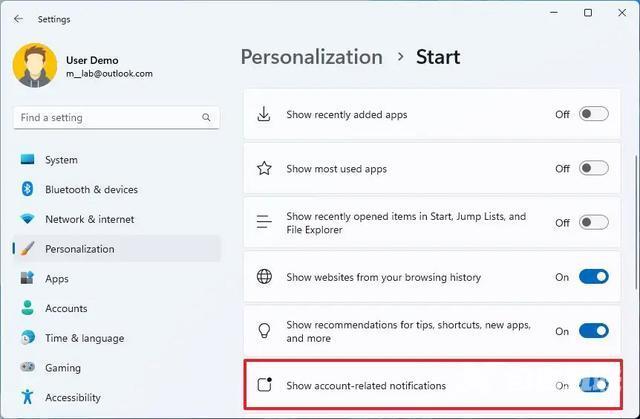The height and width of the screenshot is (419, 640).
Task: Click the User Demo profile avatar
Action: tap(35, 65)
